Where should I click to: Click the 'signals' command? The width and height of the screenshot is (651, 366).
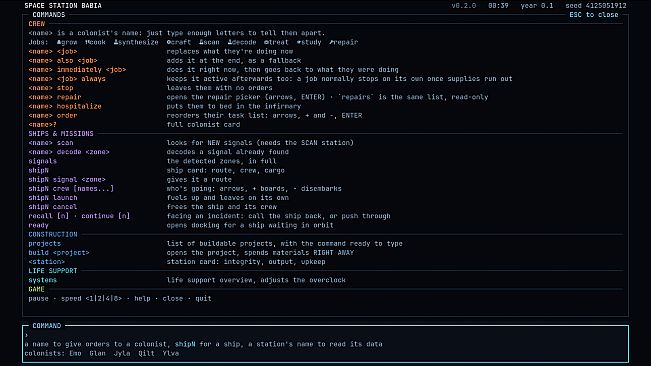[42, 161]
